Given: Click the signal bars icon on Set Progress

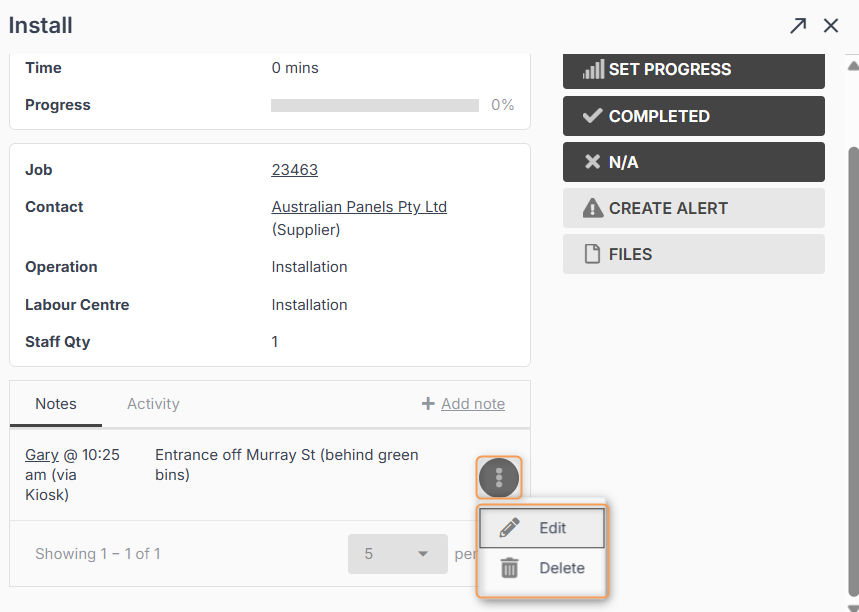Looking at the screenshot, I should (593, 70).
